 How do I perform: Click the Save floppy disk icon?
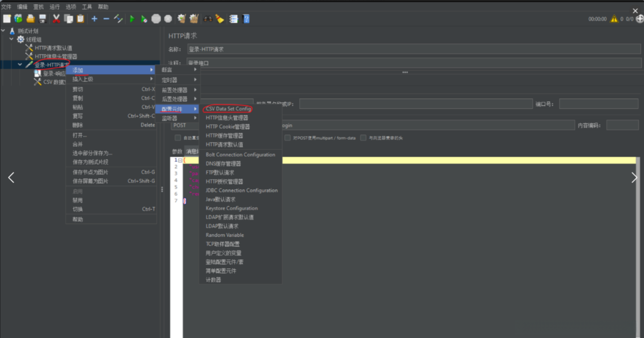pyautogui.click(x=42, y=19)
